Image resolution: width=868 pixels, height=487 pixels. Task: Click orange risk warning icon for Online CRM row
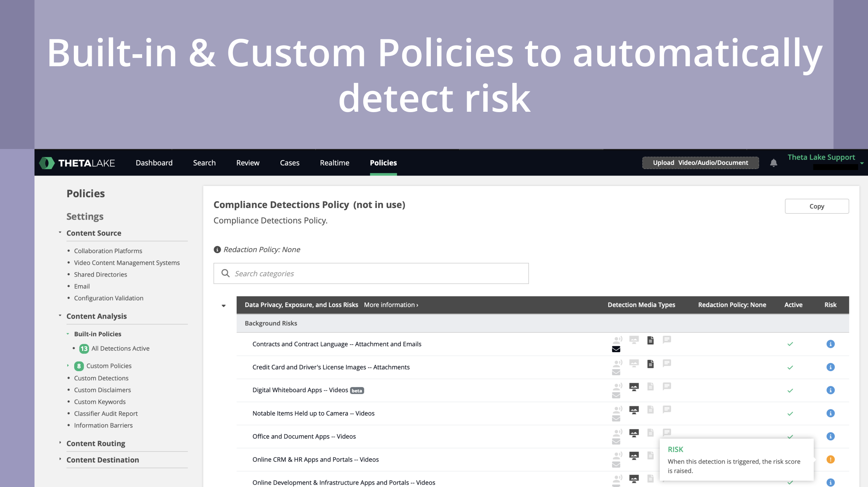click(830, 459)
